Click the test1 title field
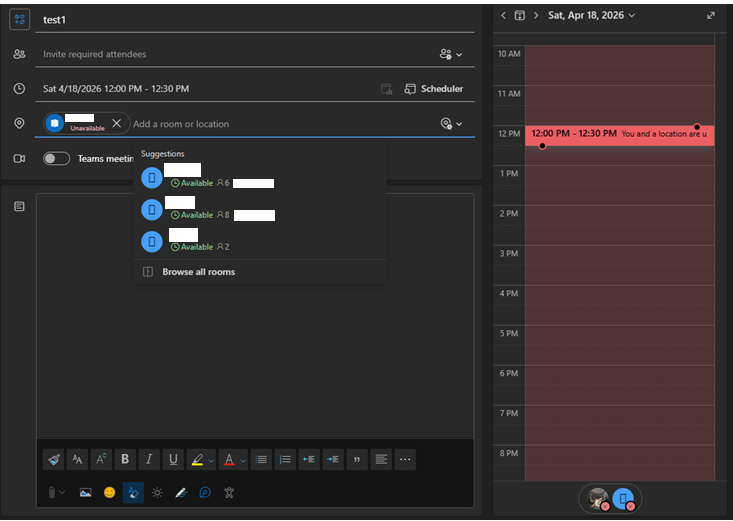The image size is (733, 521). [x=255, y=20]
